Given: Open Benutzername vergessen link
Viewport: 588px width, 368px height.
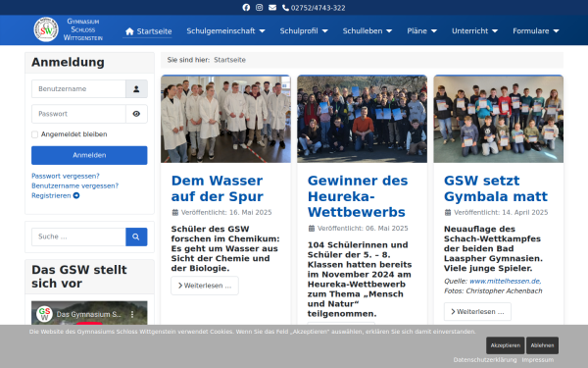Looking at the screenshot, I should 75,185.
